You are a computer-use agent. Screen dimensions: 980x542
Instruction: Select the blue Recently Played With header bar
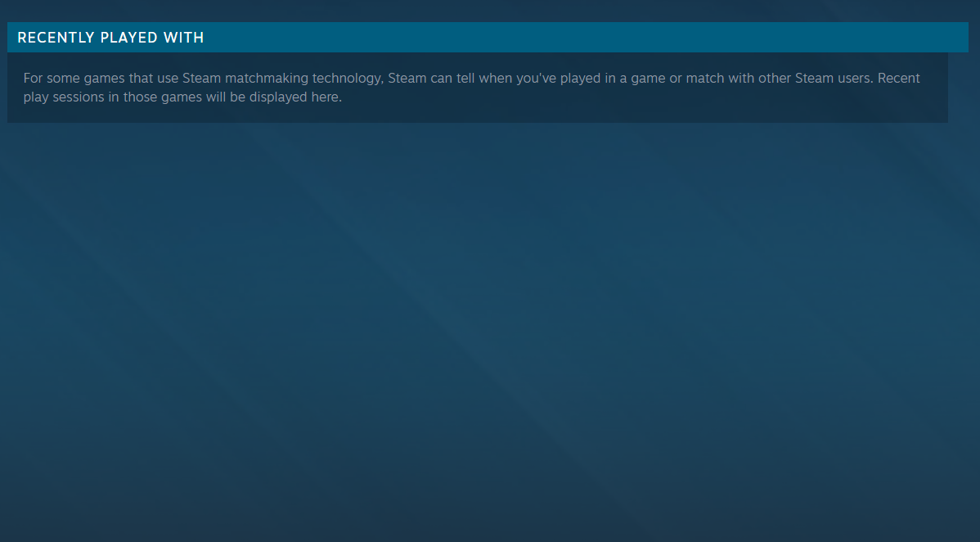tap(488, 38)
